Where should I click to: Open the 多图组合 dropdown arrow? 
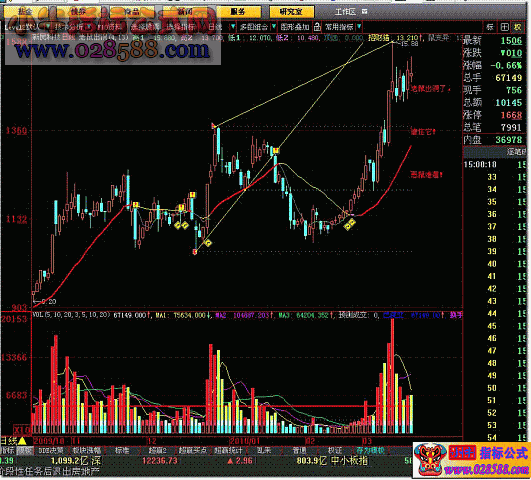[274, 26]
